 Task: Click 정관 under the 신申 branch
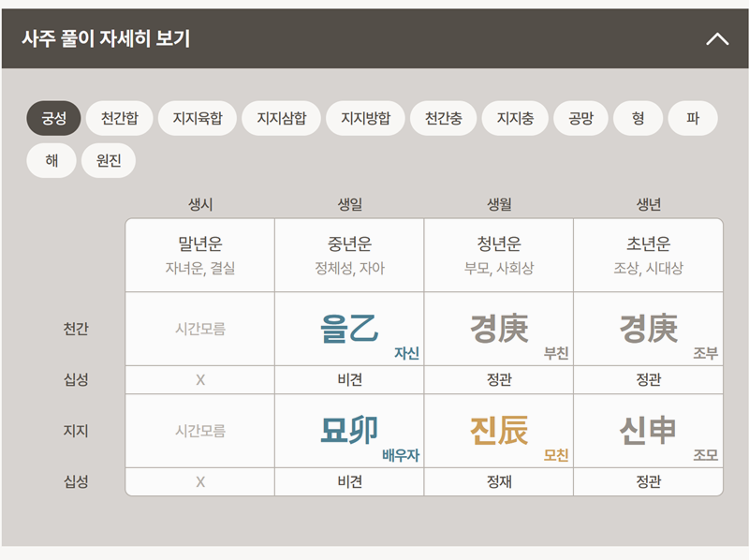click(649, 481)
